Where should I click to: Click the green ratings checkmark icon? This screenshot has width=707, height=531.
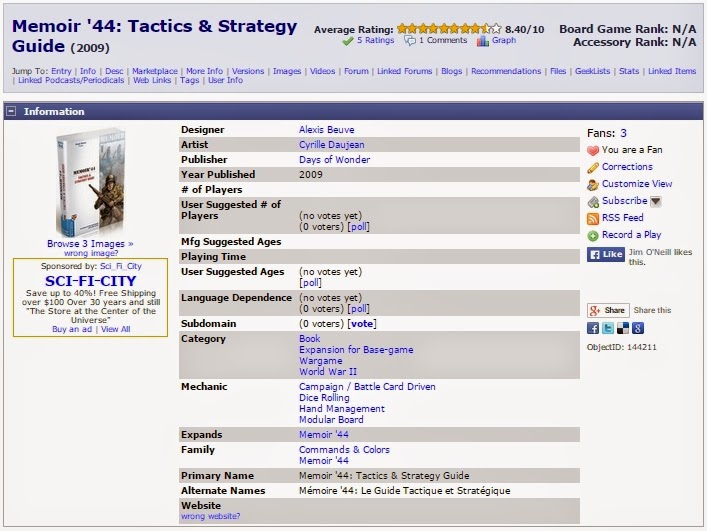point(348,41)
